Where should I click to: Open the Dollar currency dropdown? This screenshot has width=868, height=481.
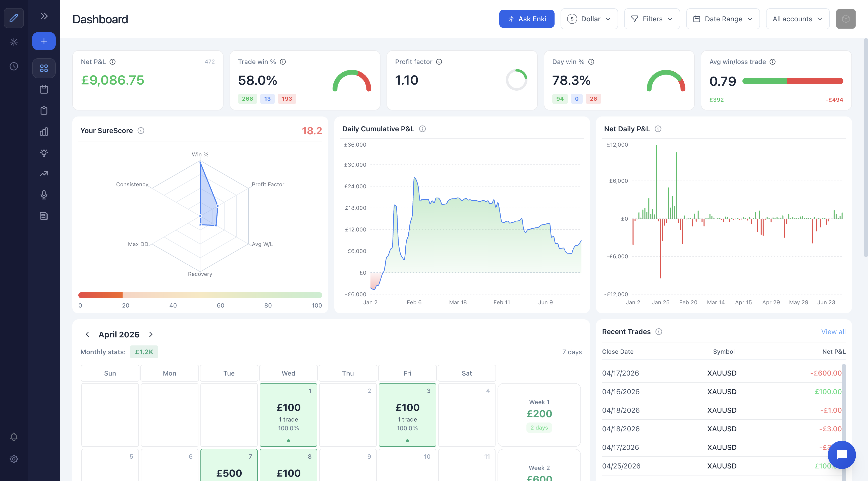pyautogui.click(x=589, y=19)
